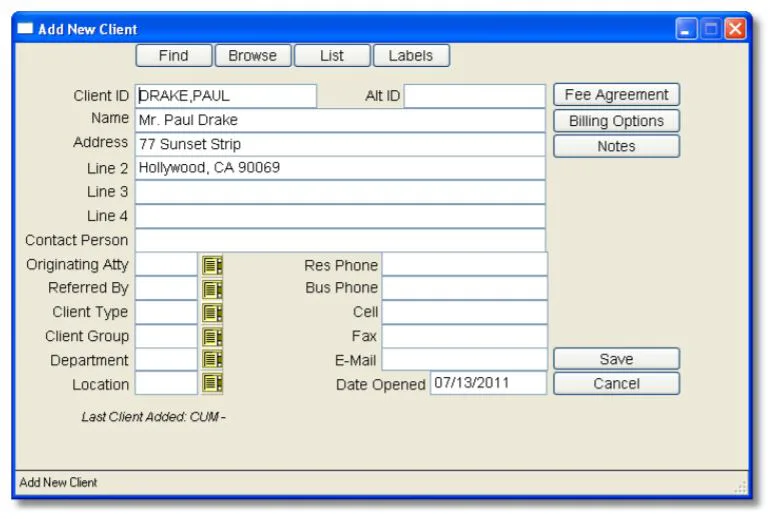Click the Find button

point(174,56)
